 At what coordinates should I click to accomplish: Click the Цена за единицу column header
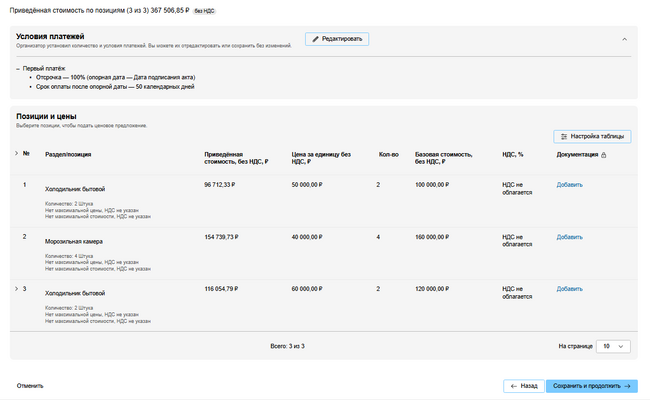(x=320, y=158)
